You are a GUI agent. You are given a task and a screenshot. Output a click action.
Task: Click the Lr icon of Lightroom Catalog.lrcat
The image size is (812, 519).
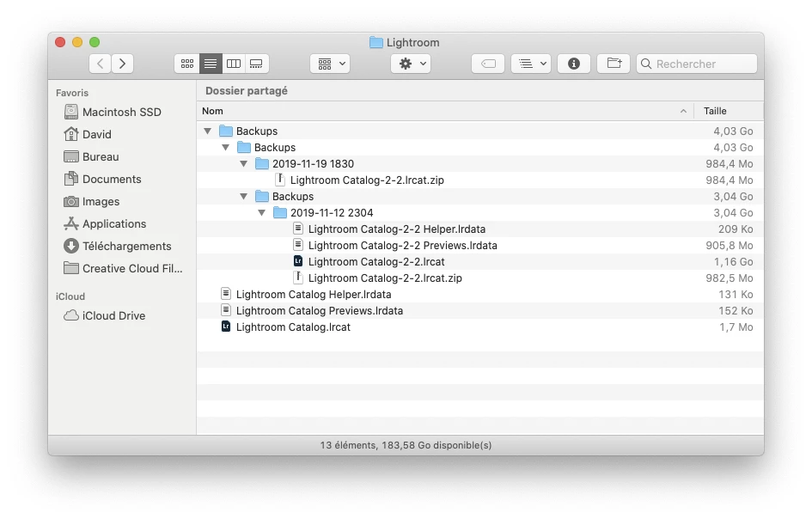point(226,327)
